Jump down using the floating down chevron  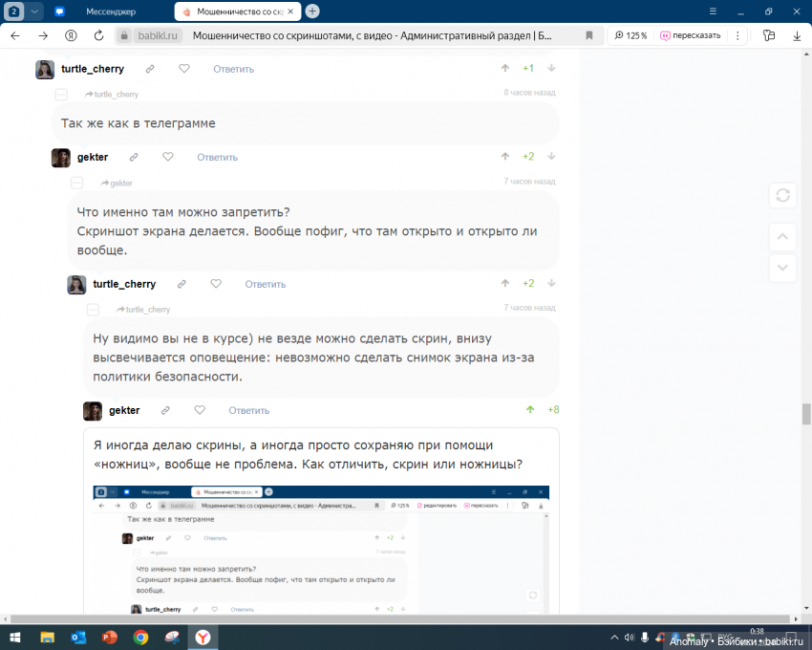coord(782,268)
